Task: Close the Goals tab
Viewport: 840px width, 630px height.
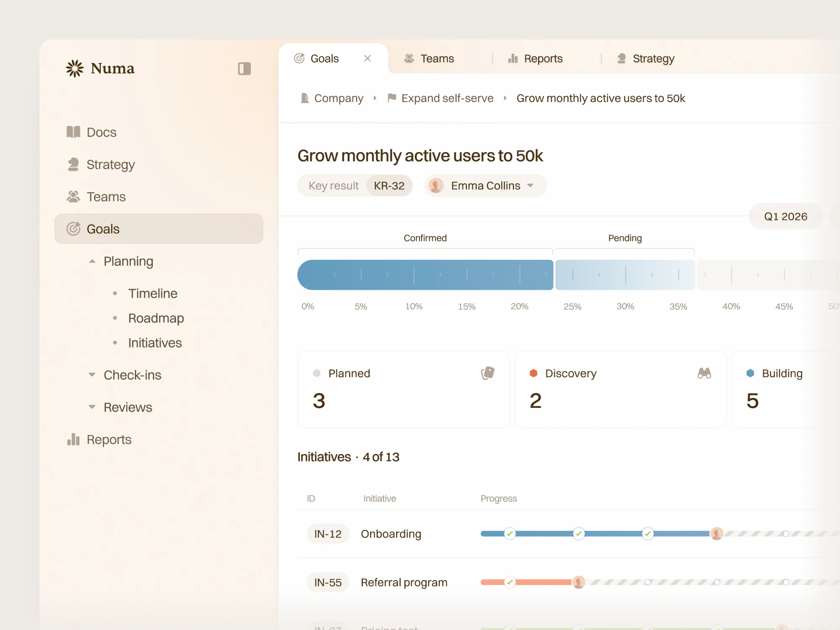Action: pyautogui.click(x=367, y=58)
